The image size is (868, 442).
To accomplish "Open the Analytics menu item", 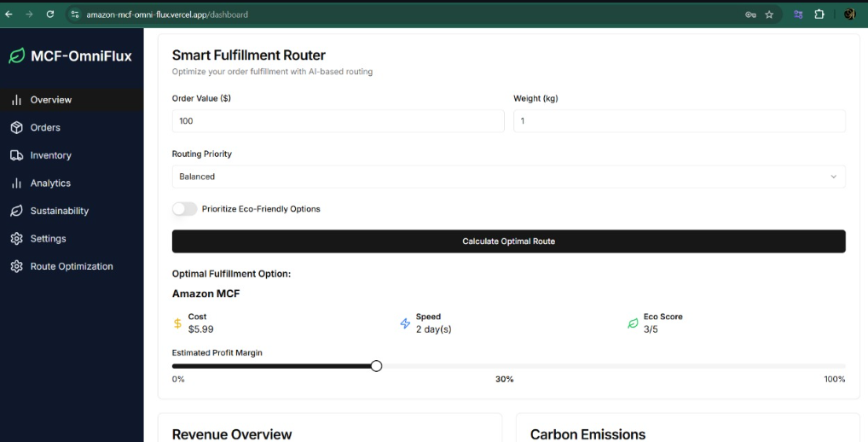I will point(72,183).
